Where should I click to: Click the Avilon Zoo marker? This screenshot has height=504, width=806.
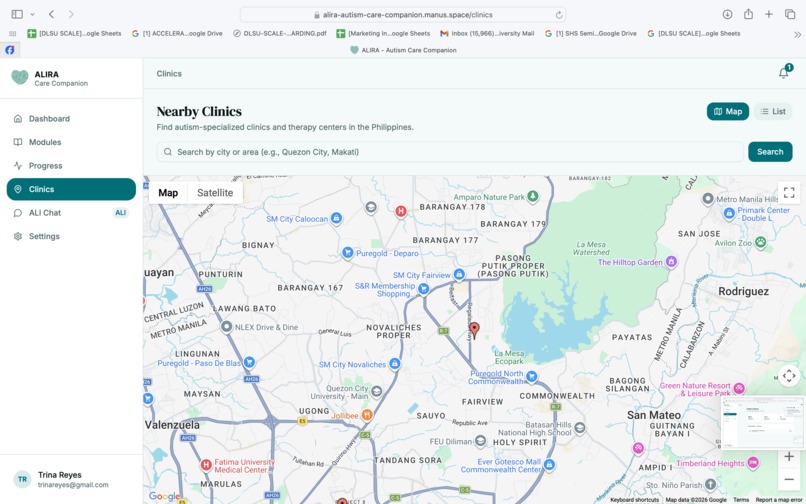coord(761,242)
